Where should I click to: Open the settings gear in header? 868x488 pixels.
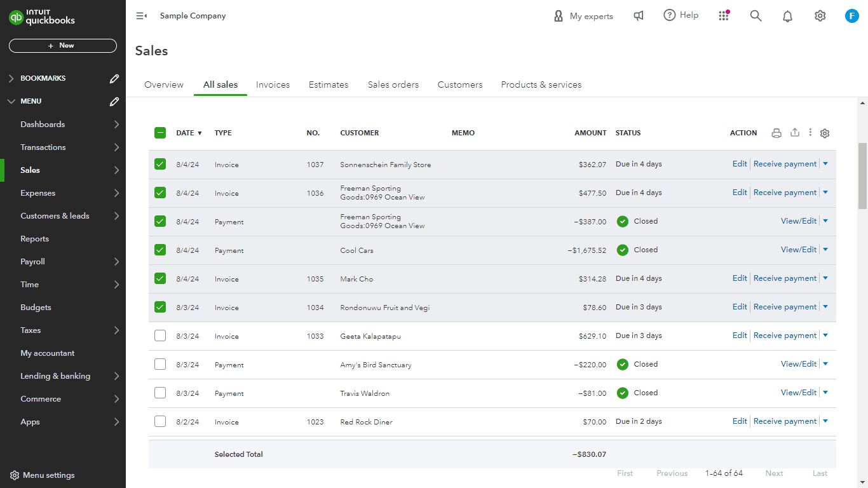click(820, 16)
